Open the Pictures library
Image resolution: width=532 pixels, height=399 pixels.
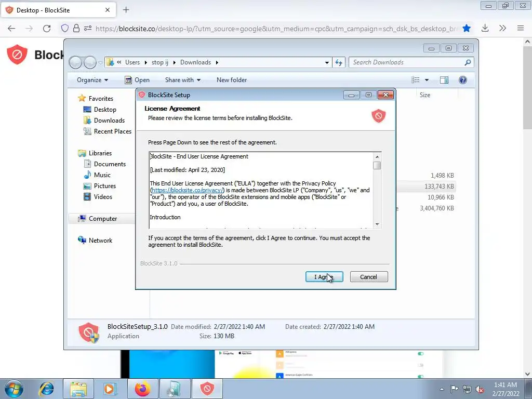[105, 186]
